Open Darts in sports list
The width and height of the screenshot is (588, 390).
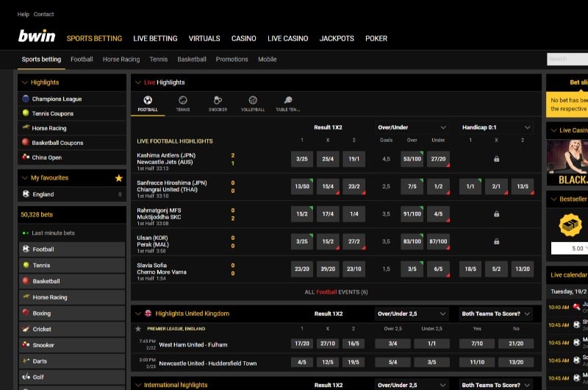(71, 361)
